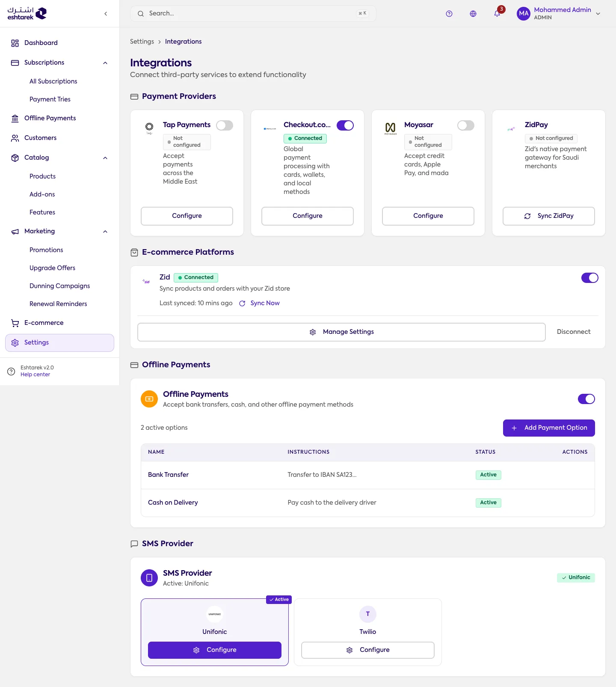Click the help circle icon beside Eshtarek v2.0
Viewport: 616px width, 687px height.
tap(11, 372)
